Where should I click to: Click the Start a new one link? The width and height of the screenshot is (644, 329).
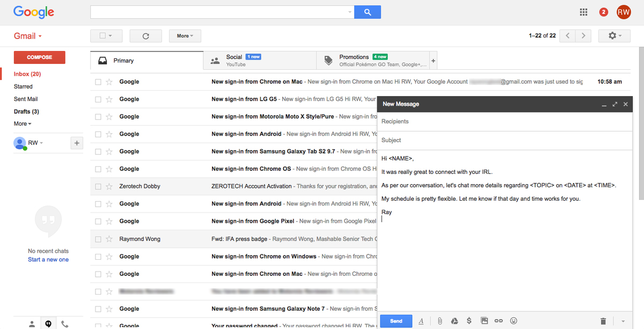tap(48, 260)
